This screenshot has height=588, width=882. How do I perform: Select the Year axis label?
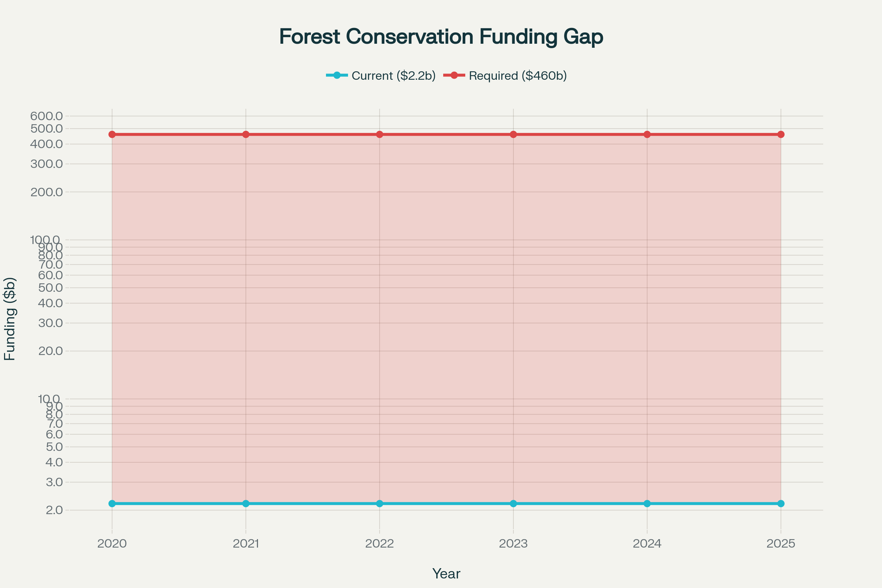tap(447, 573)
